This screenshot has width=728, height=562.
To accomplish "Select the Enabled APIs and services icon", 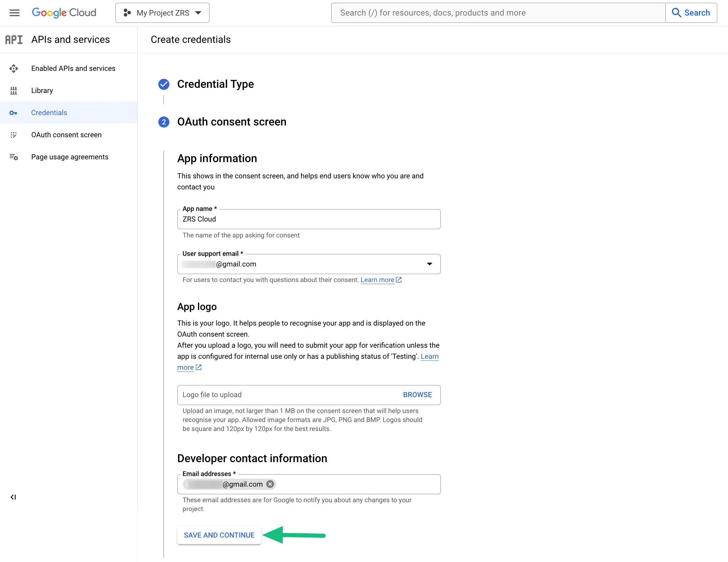I will coord(14,68).
